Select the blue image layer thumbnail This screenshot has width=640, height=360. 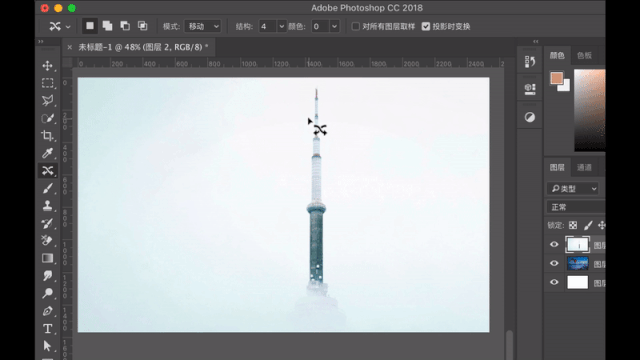pos(578,263)
